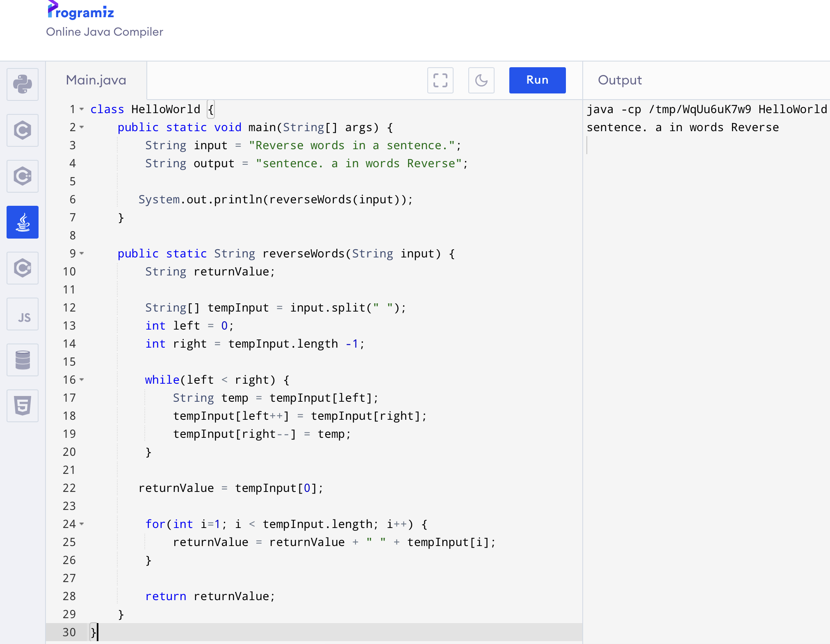830x644 pixels.
Task: Switch to the JavaScript JS compiler
Action: [23, 316]
